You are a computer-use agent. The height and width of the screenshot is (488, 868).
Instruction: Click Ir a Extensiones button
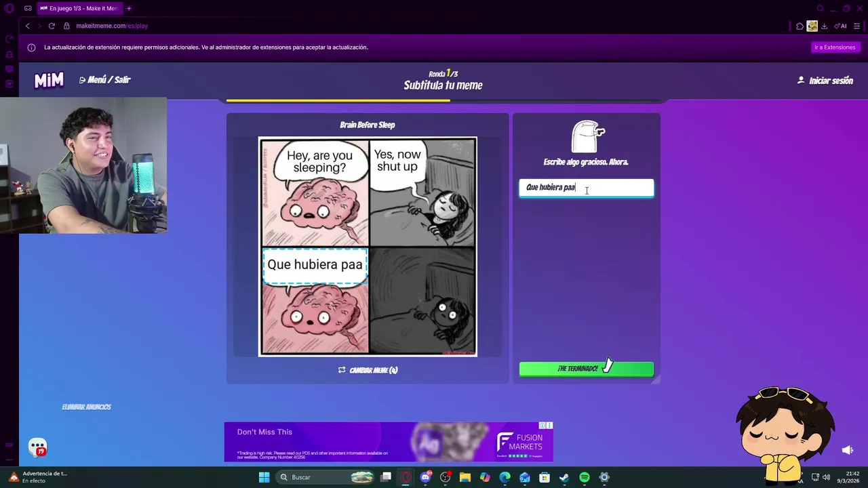pyautogui.click(x=835, y=47)
